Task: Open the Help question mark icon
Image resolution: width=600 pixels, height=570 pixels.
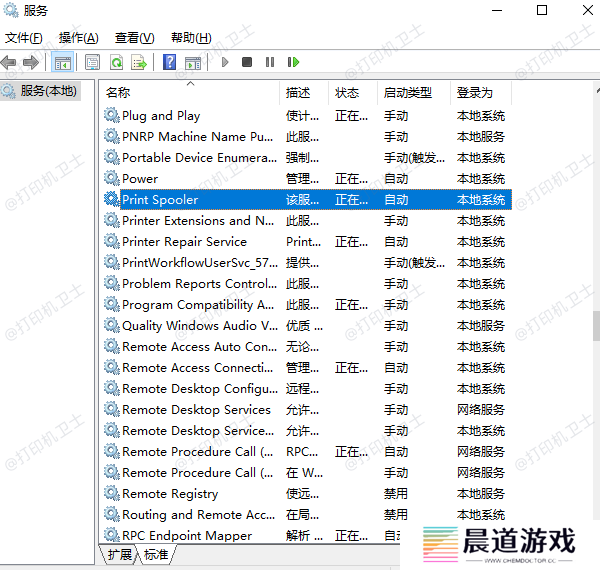Action: click(170, 62)
